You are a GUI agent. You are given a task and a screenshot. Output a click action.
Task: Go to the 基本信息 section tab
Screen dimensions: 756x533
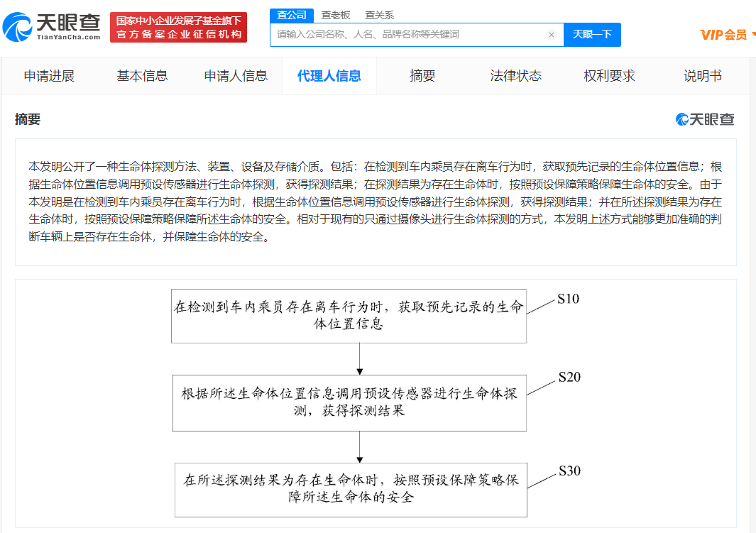coord(142,76)
